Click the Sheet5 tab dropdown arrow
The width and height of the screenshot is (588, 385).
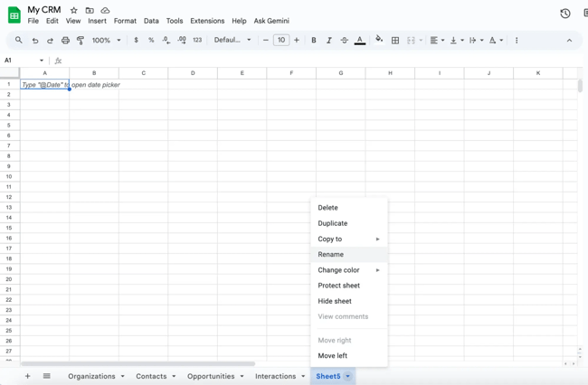(x=347, y=376)
